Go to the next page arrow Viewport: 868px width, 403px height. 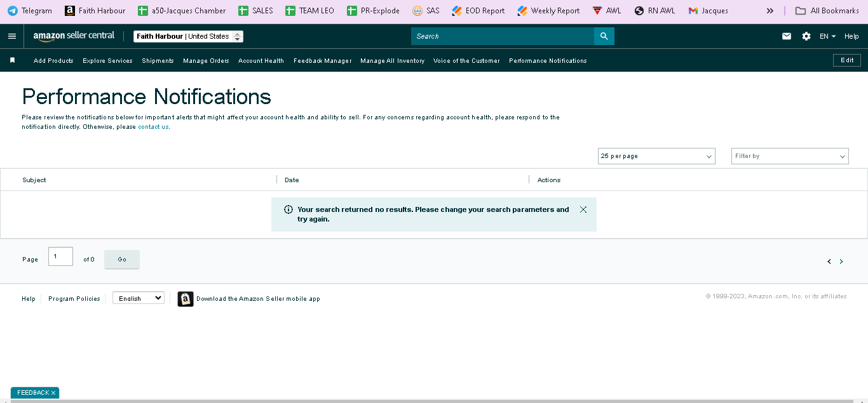pyautogui.click(x=841, y=261)
